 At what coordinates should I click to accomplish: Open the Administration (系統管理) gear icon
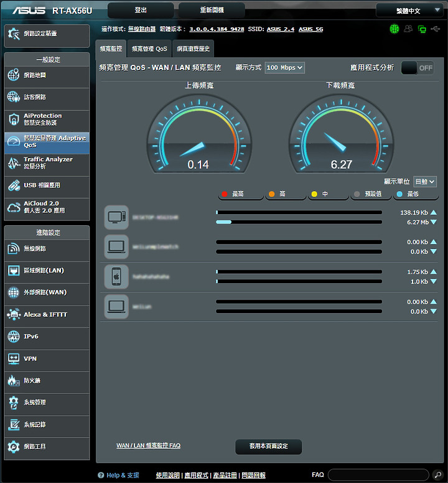[x=14, y=403]
